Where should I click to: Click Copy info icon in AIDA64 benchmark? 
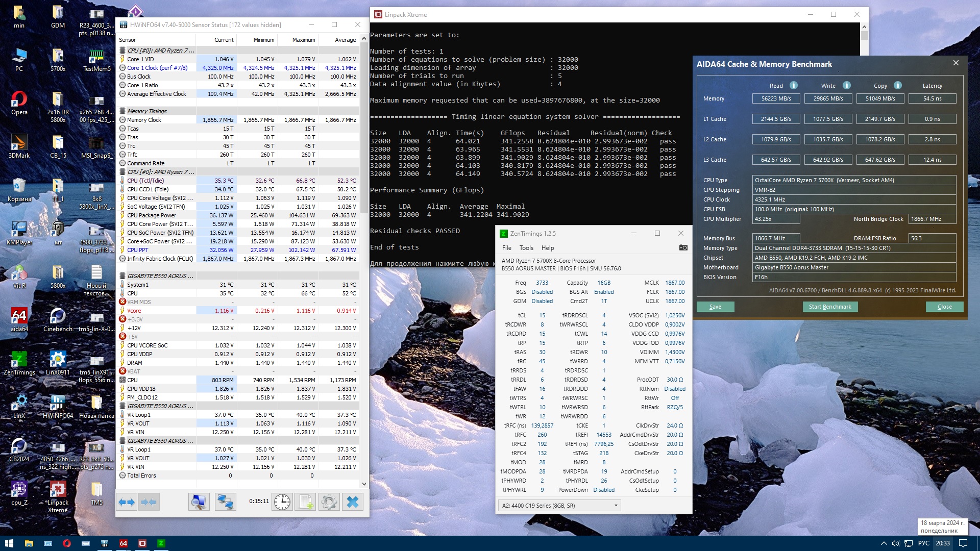pyautogui.click(x=898, y=85)
